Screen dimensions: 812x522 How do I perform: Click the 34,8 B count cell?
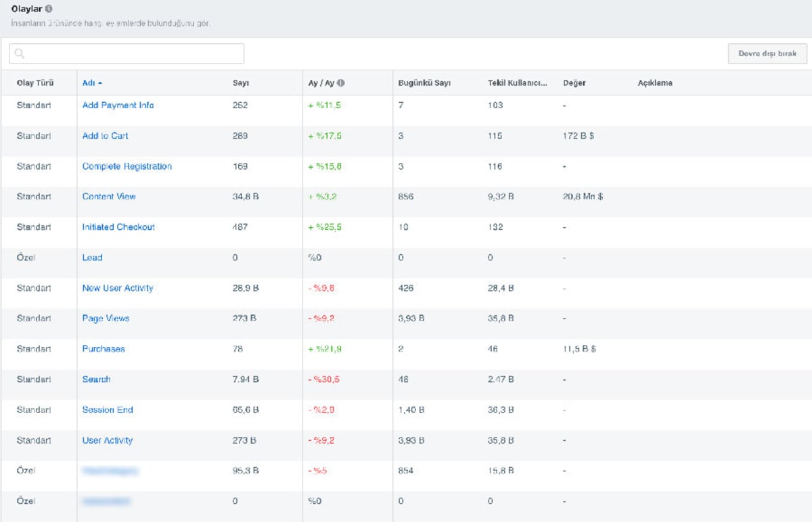(245, 197)
